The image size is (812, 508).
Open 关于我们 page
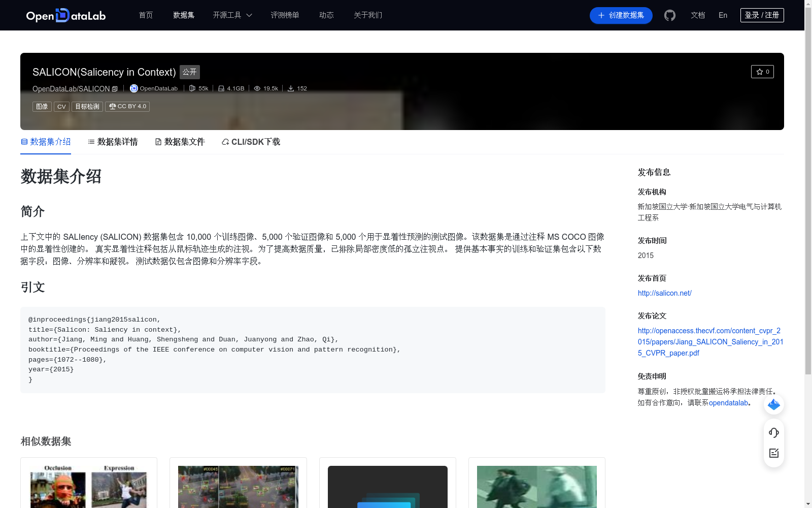click(368, 15)
